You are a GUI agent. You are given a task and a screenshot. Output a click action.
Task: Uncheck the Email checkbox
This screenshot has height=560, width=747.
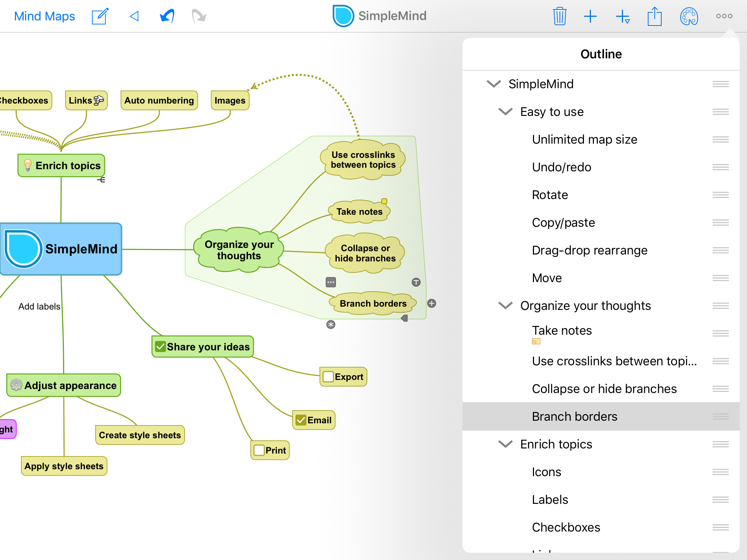[301, 420]
